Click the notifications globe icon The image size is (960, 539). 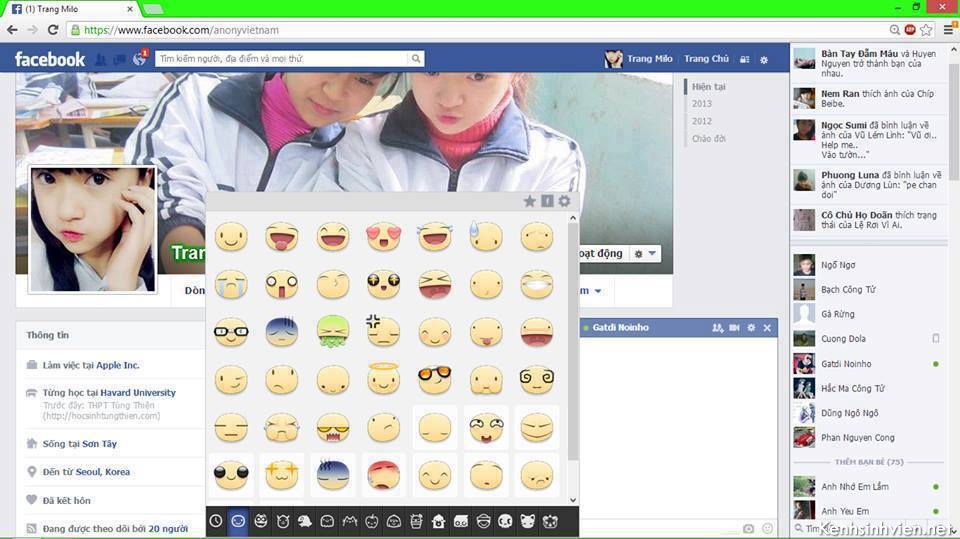pos(139,60)
